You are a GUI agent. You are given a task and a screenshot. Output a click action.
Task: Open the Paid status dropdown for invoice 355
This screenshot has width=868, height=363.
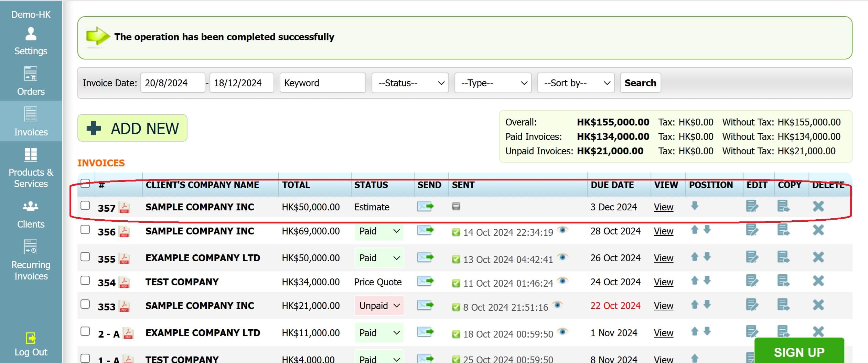[379, 258]
